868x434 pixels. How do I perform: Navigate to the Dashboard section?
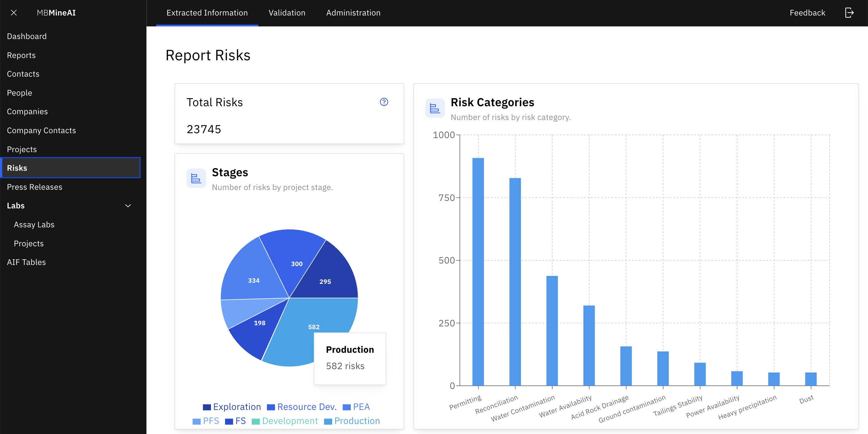pyautogui.click(x=27, y=36)
